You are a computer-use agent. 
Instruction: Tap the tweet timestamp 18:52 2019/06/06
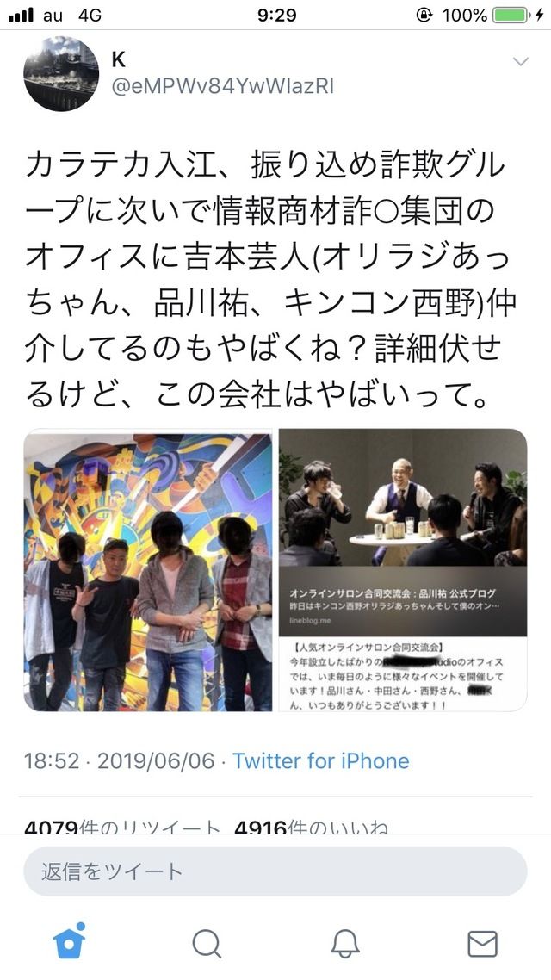120,760
